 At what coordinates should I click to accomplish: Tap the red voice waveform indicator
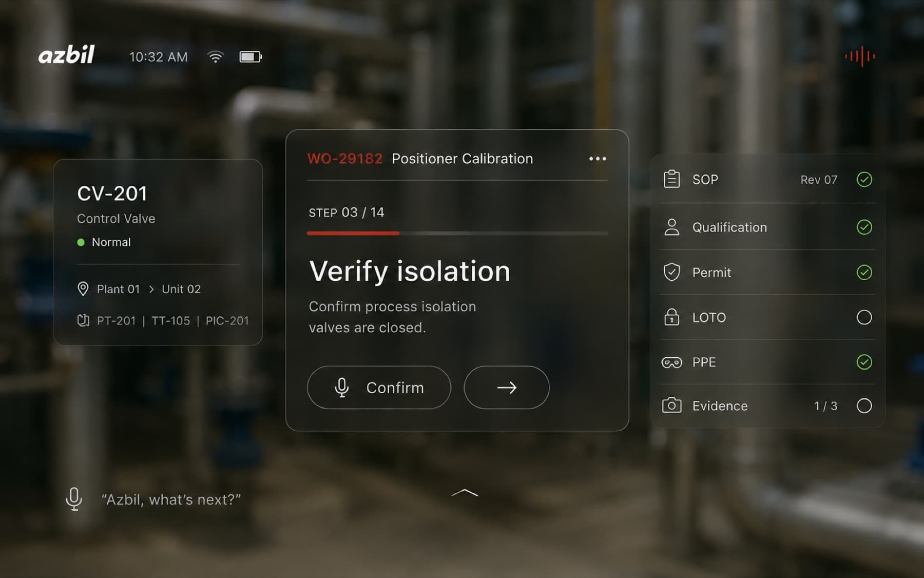pos(860,56)
